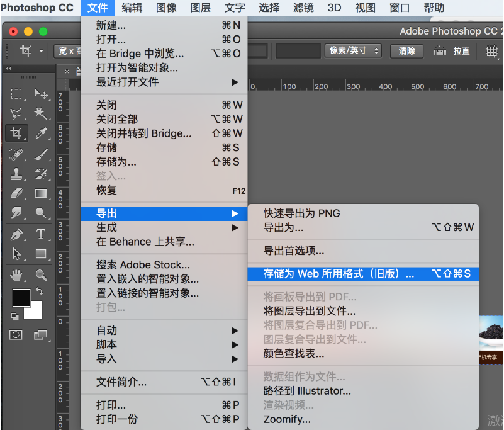This screenshot has height=430, width=504.
Task: Select the Rectangular Marquee tool
Action: coord(16,94)
